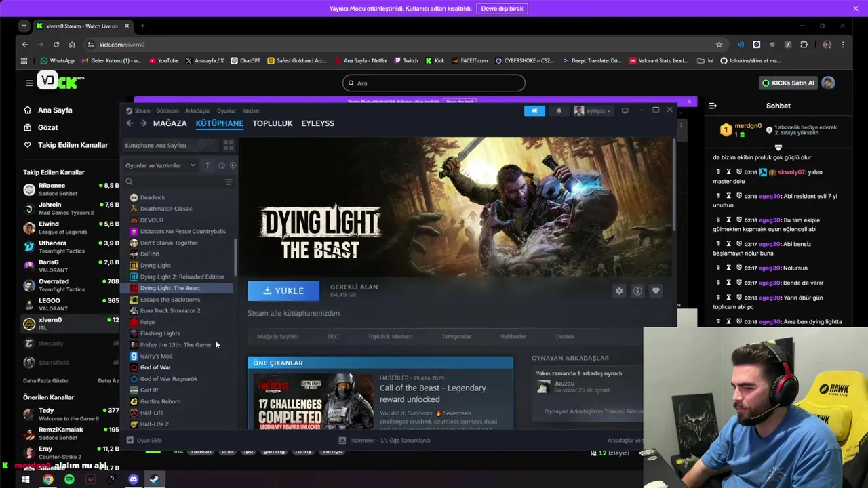This screenshot has width=868, height=488.
Task: Go forward in Steam navigation
Action: (143, 123)
